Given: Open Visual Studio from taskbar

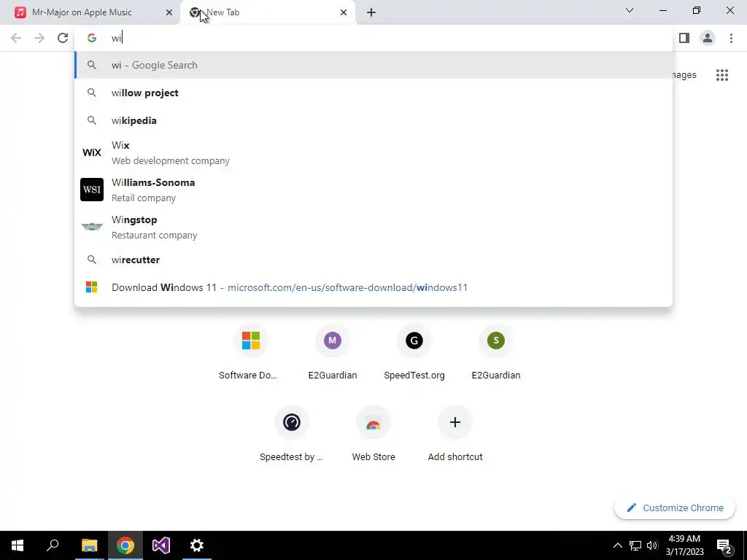Looking at the screenshot, I should (x=161, y=545).
